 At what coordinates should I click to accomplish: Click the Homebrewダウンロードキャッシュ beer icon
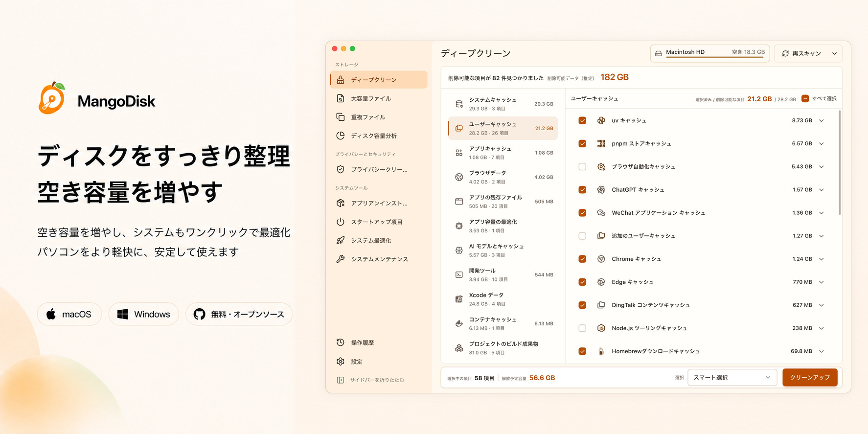[601, 351]
